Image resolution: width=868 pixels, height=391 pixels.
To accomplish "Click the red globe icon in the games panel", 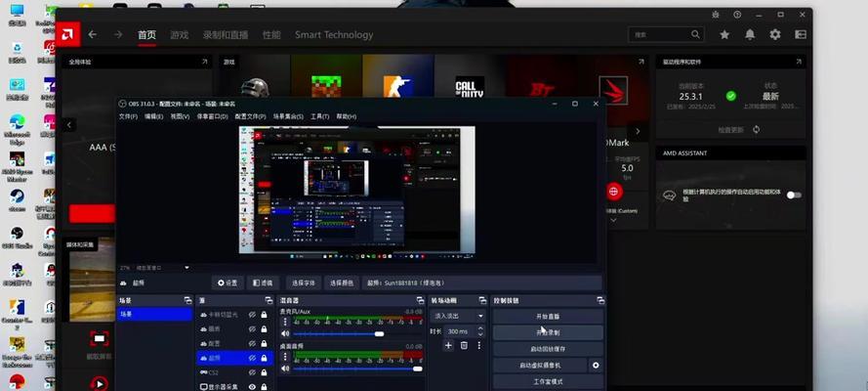I will pos(614,192).
